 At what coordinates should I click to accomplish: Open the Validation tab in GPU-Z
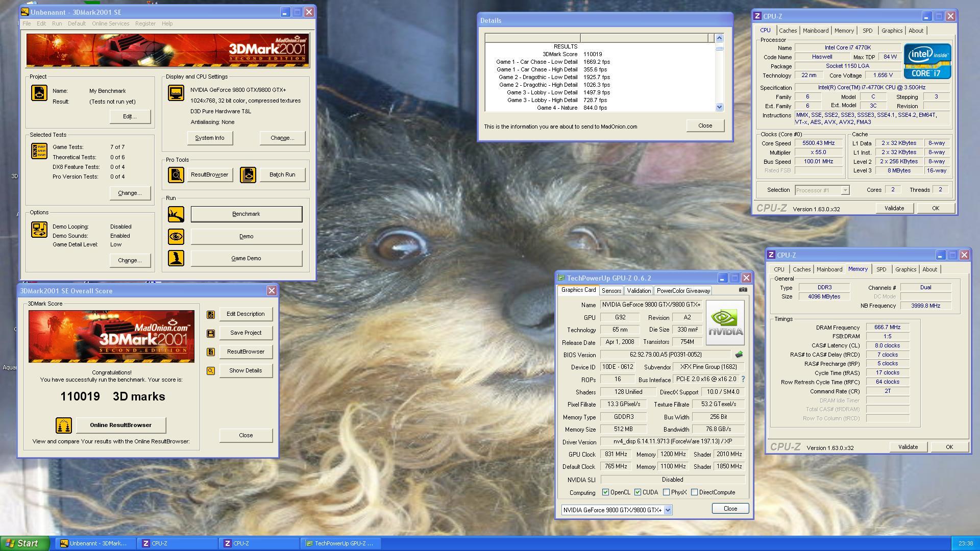tap(639, 291)
